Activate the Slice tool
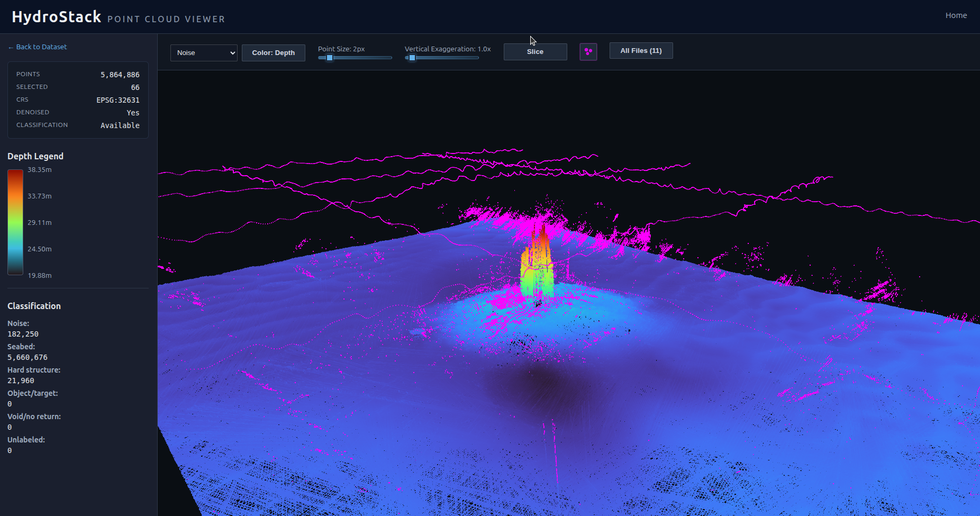The width and height of the screenshot is (980, 516). coord(534,51)
